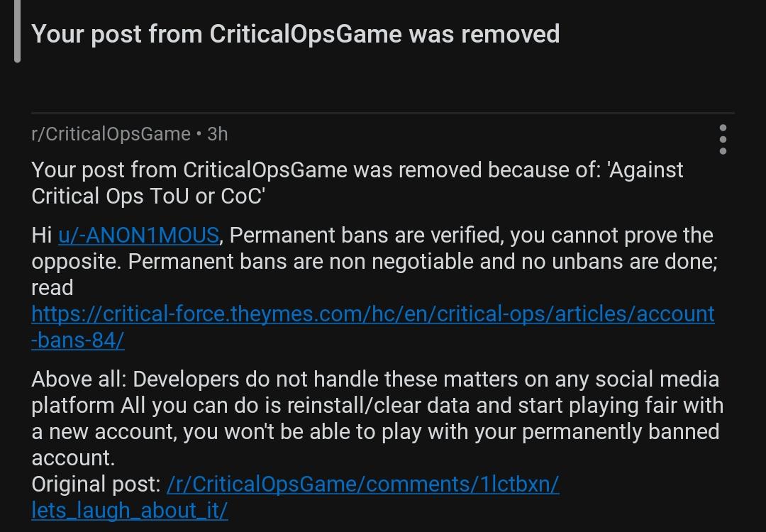Open the u/-ANON1MOUS profile link
The height and width of the screenshot is (532, 766).
tap(138, 235)
